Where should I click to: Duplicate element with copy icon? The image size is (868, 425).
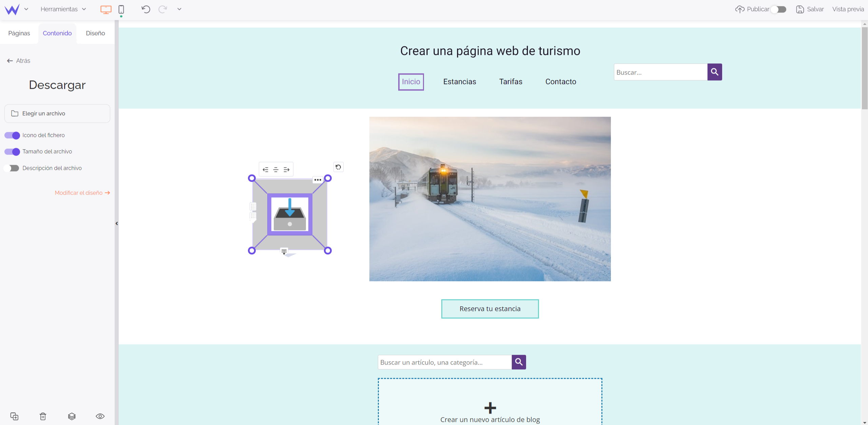(14, 416)
